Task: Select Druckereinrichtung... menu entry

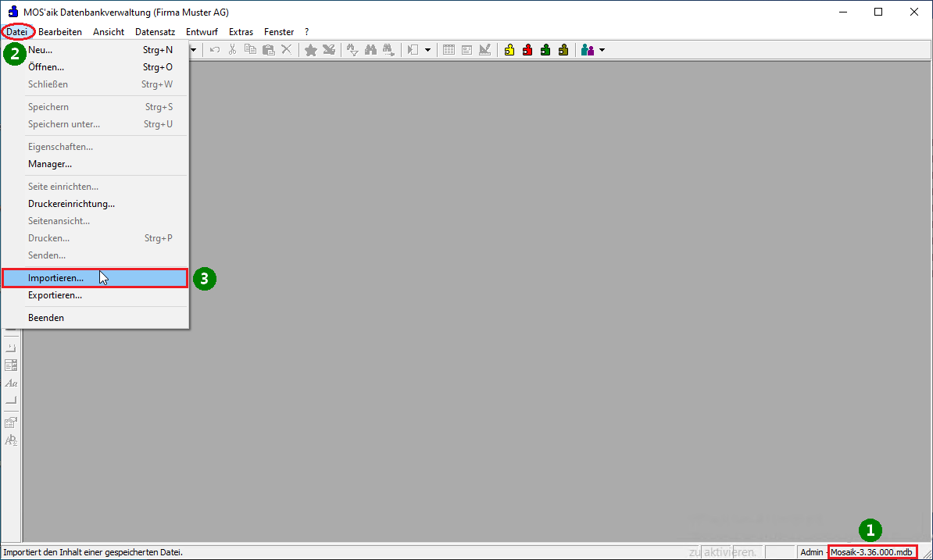Action: click(71, 204)
